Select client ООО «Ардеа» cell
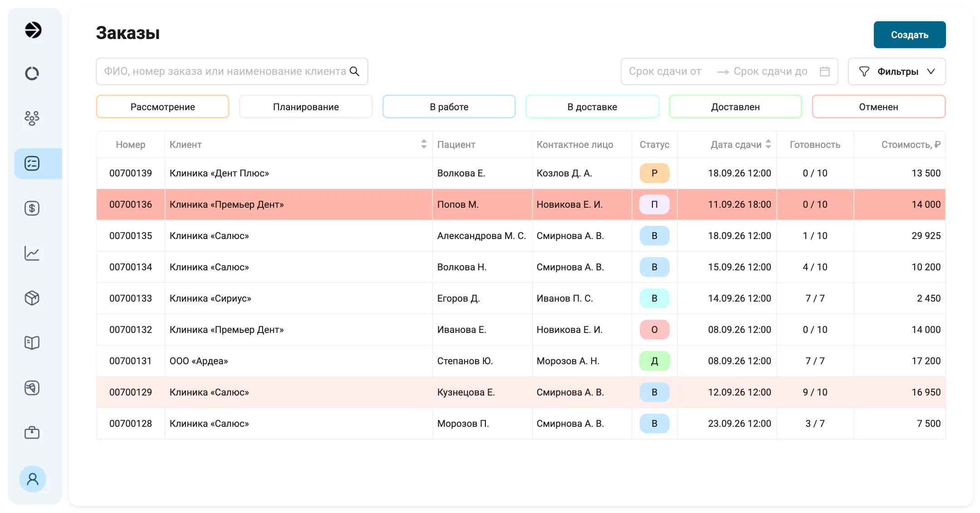This screenshot has height=513, width=980. click(x=299, y=361)
